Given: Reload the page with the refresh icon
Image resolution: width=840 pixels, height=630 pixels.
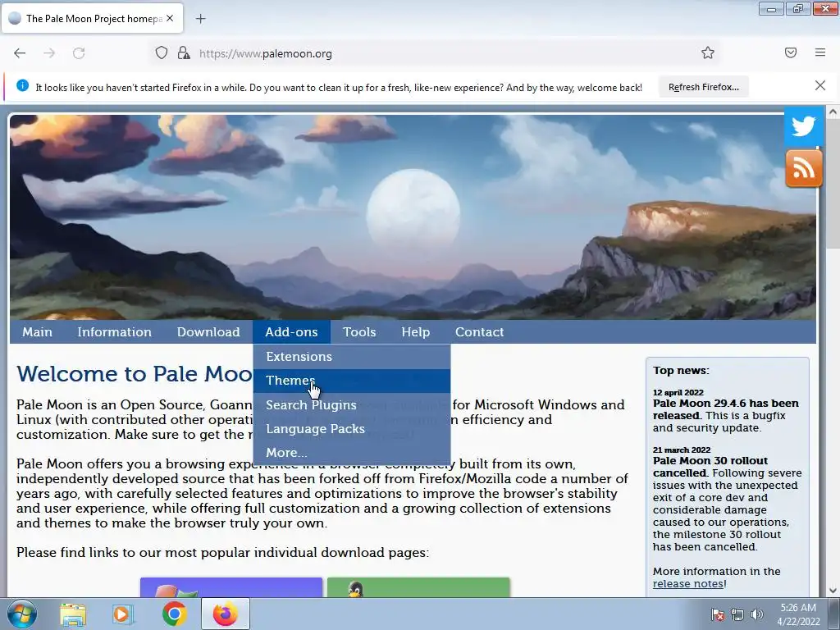Looking at the screenshot, I should point(79,53).
